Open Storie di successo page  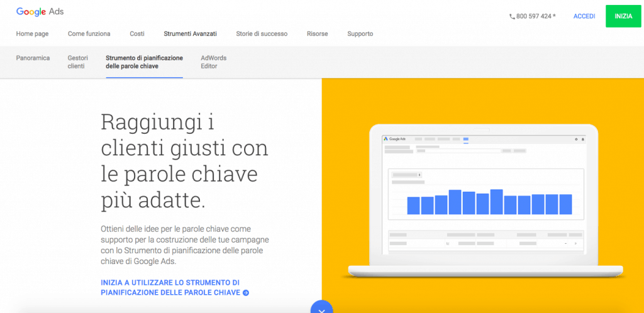tap(262, 34)
